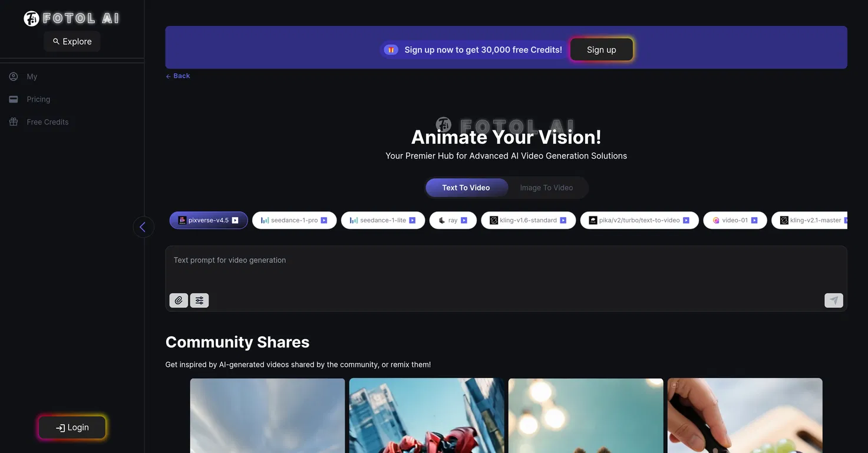Open the My account menu item
Image resolution: width=868 pixels, height=453 pixels.
pyautogui.click(x=32, y=77)
